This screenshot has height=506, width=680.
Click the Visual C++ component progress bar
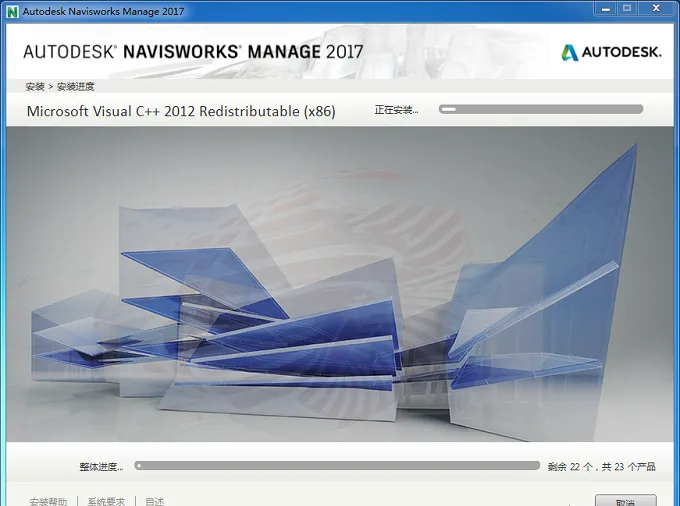click(541, 109)
